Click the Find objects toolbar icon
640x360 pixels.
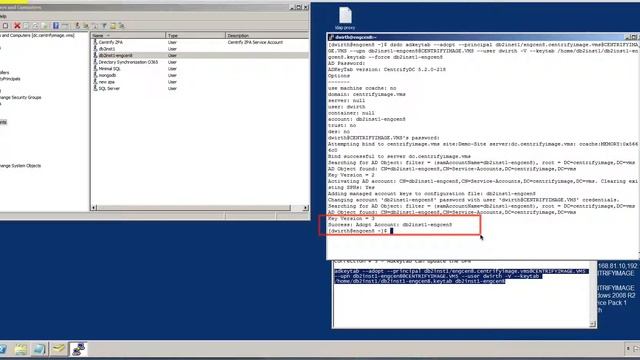(x=113, y=26)
